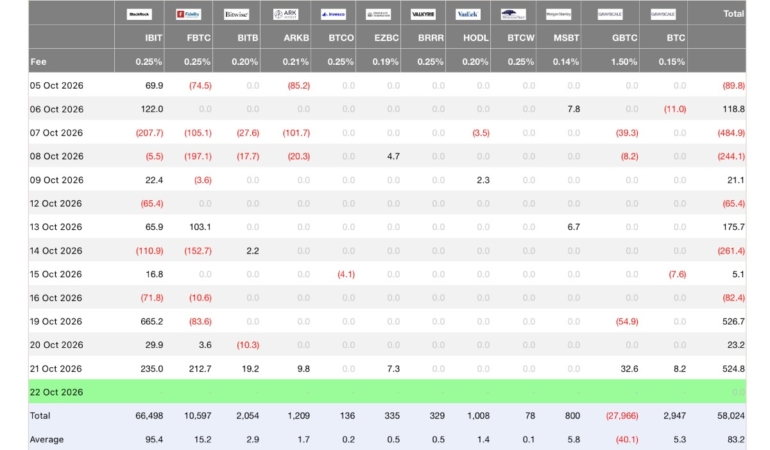Click the (152.7) FBTC outflow on 14 Oct
The image size is (770, 450).
click(x=198, y=251)
